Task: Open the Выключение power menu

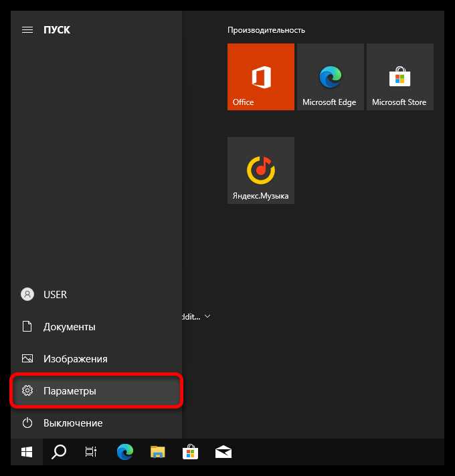Action: (96, 423)
